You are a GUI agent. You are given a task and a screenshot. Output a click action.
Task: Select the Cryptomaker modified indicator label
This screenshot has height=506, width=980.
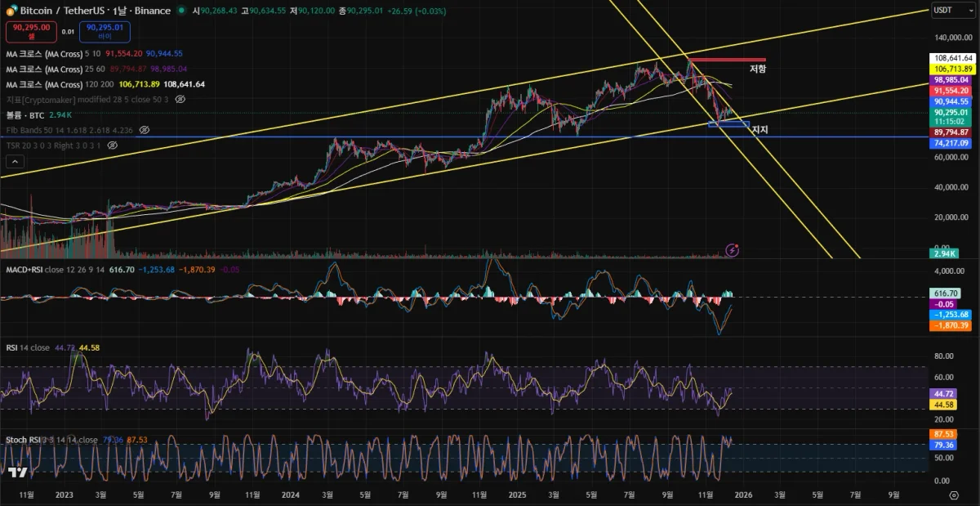coord(87,99)
